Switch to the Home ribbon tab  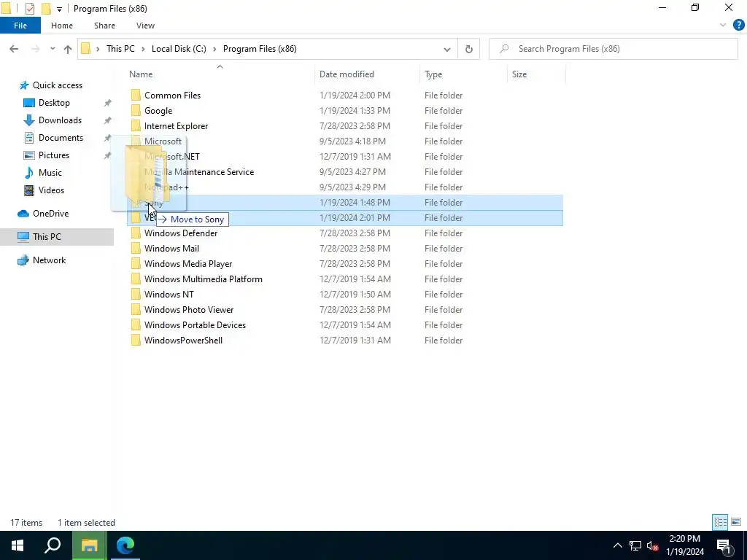(62, 26)
